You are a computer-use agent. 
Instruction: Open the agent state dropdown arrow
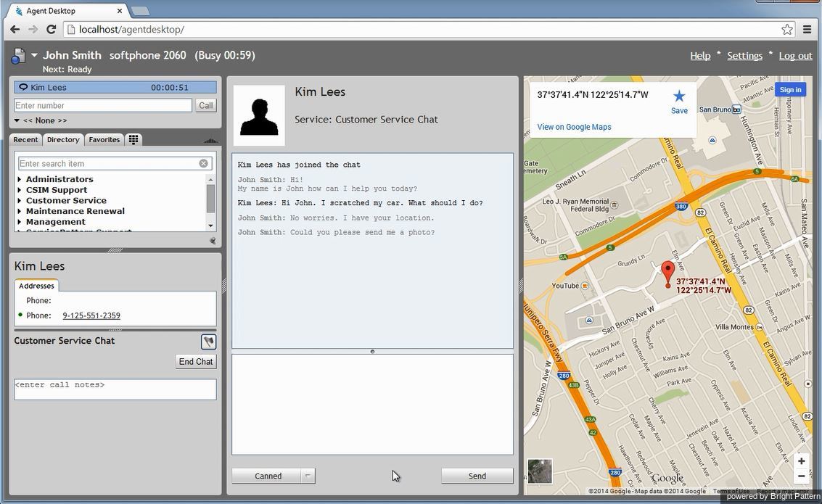[34, 54]
